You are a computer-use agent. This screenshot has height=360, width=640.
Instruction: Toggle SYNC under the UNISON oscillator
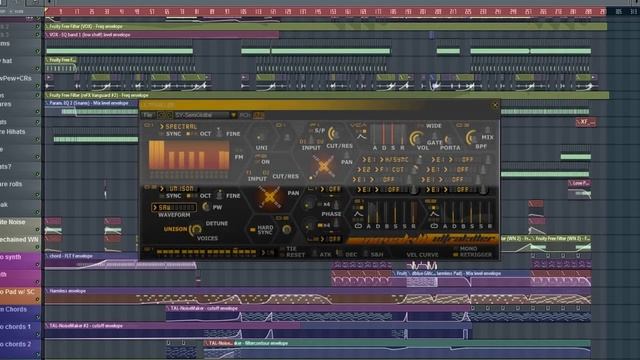pos(170,196)
